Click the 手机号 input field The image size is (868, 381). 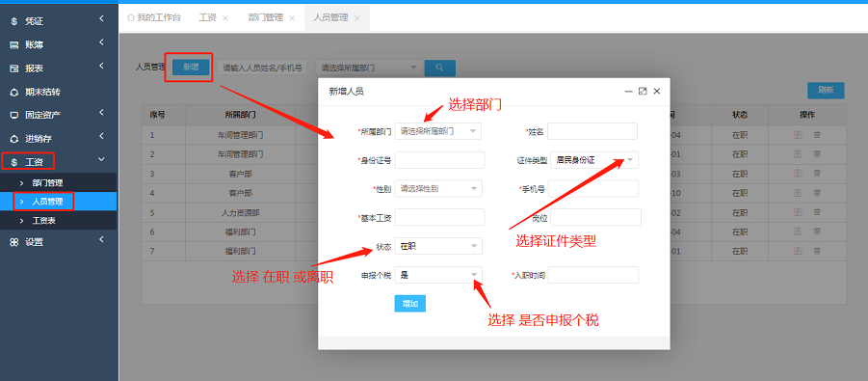593,188
